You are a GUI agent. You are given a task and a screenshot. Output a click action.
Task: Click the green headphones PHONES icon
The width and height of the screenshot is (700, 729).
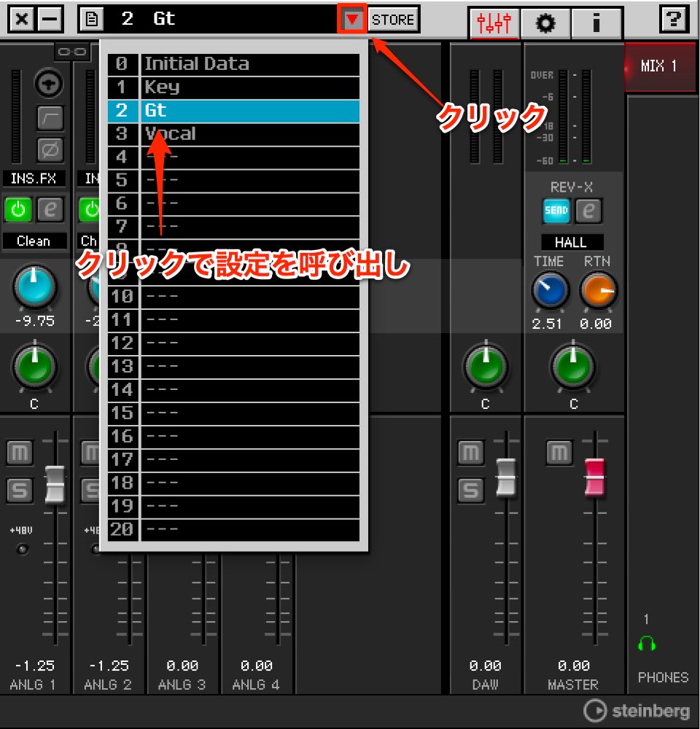[647, 644]
